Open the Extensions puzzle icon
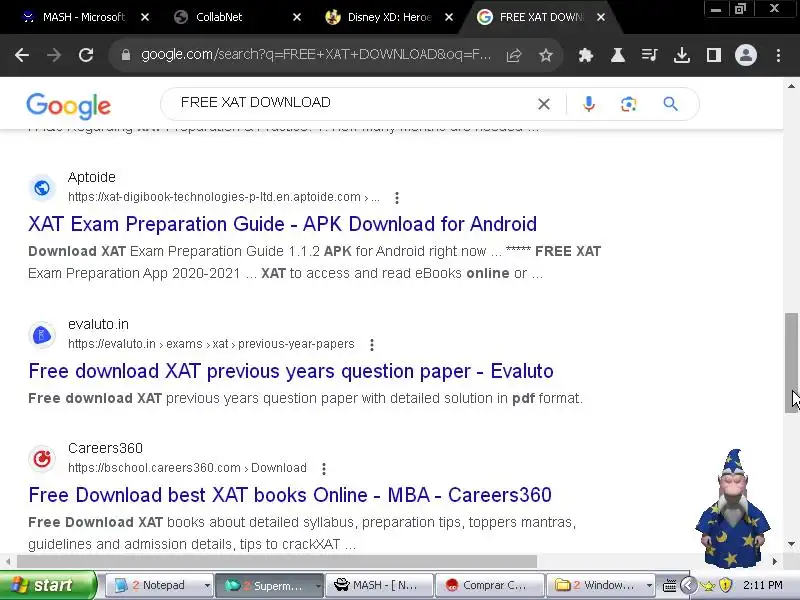This screenshot has height=600, width=800. click(586, 55)
